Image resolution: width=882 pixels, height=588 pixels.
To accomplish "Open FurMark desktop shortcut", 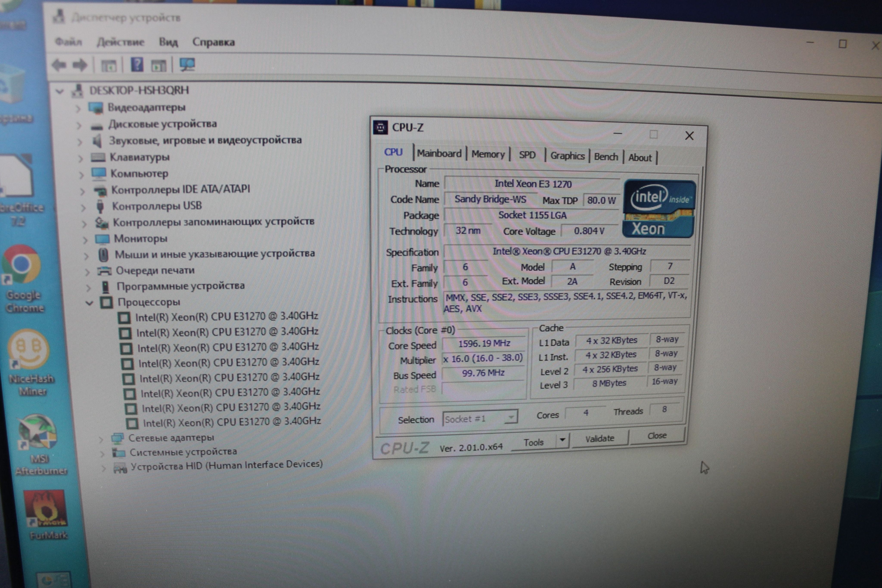I will (46, 515).
